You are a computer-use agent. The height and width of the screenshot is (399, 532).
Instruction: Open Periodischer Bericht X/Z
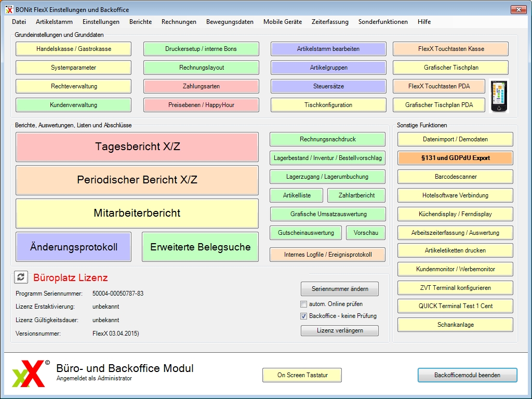coord(137,180)
